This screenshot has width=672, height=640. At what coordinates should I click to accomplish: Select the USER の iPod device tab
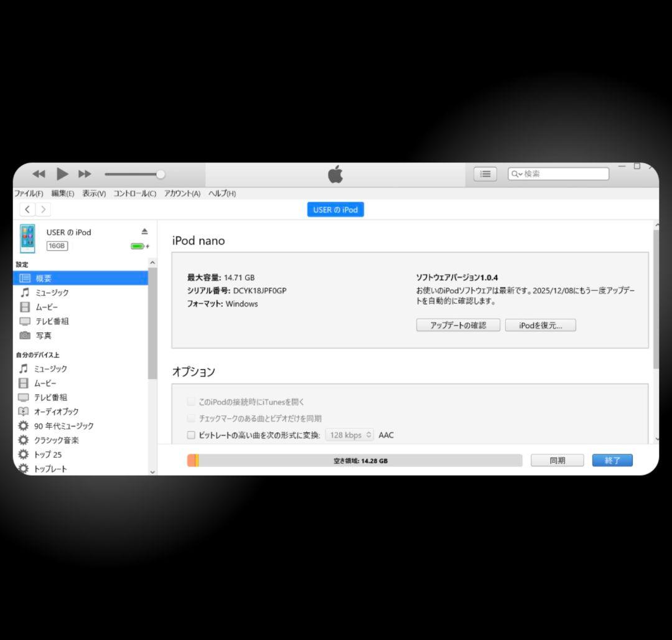(x=335, y=209)
